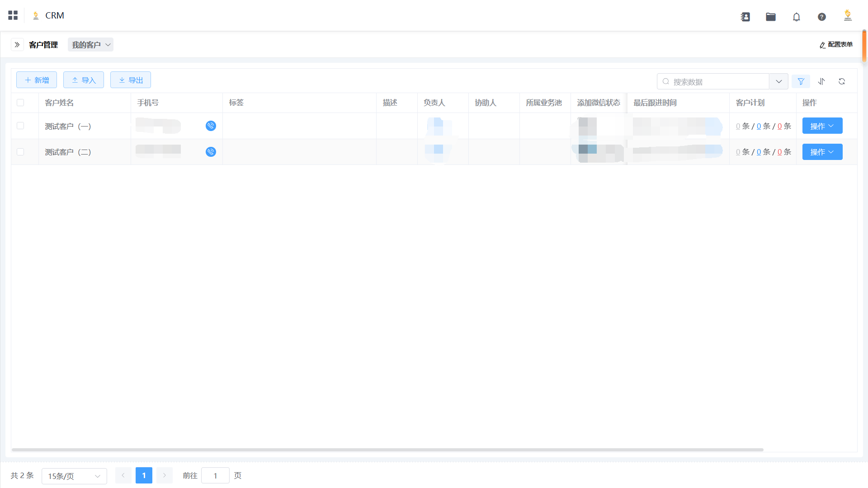Check the 测试客户（二） row checkbox
The width and height of the screenshot is (868, 488).
(x=20, y=152)
